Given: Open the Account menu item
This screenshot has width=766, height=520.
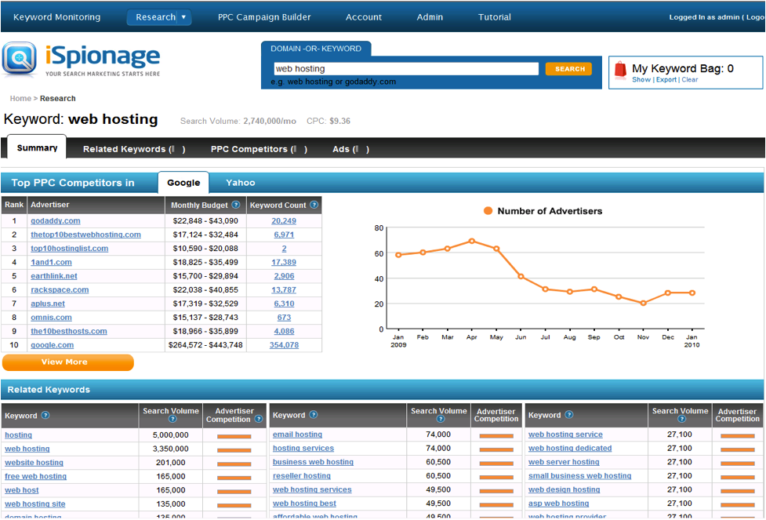Looking at the screenshot, I should pos(363,17).
